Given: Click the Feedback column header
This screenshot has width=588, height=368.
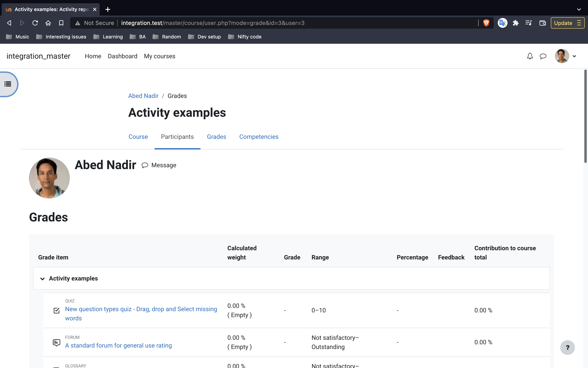Looking at the screenshot, I should point(451,258).
